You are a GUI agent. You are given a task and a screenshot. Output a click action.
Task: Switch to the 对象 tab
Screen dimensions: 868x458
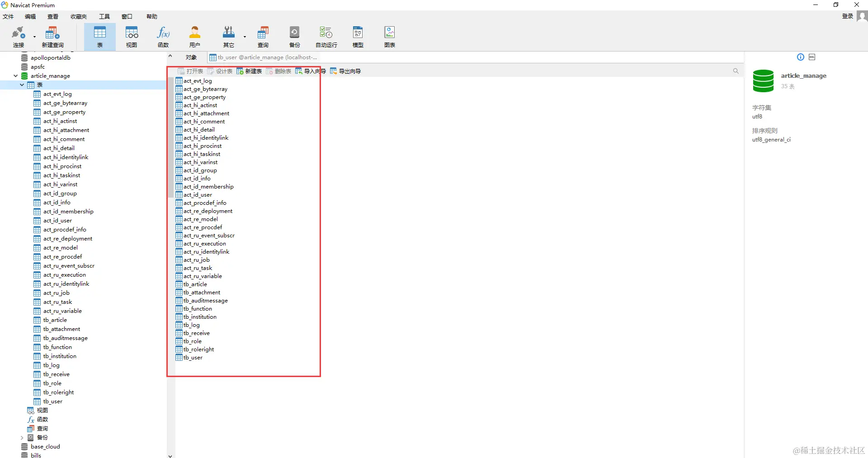[x=191, y=57]
